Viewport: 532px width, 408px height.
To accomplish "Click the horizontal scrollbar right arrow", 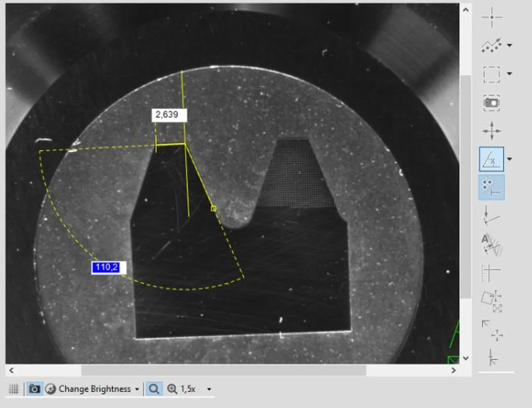I will coord(454,370).
